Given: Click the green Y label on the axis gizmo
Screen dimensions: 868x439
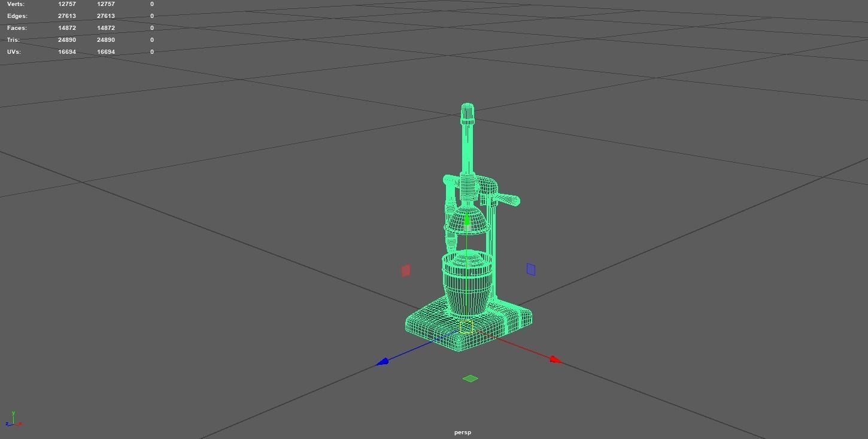Looking at the screenshot, I should coord(13,412).
